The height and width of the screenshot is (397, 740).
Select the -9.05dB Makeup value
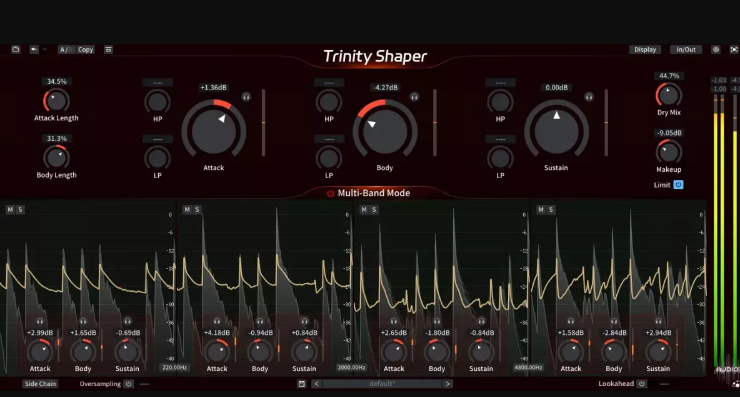click(669, 133)
